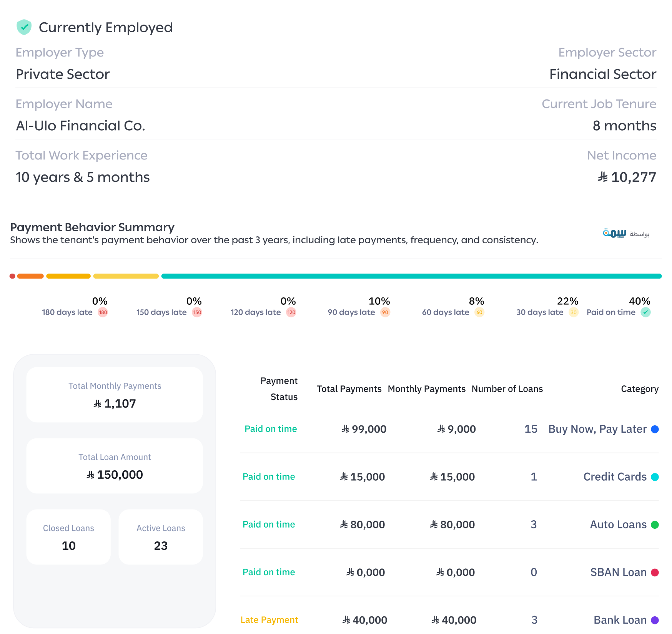672x634 pixels.
Task: Click the red SBAN Loan category dot
Action: point(655,573)
